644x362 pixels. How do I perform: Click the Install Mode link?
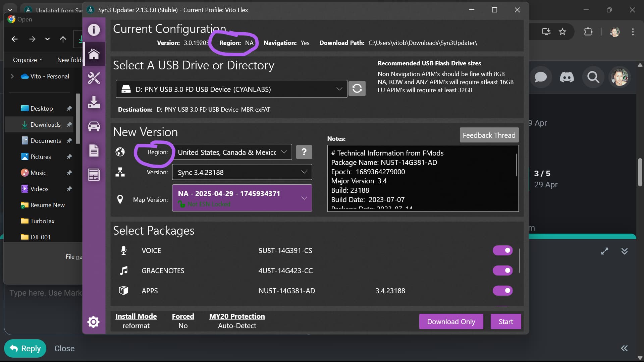(136, 316)
